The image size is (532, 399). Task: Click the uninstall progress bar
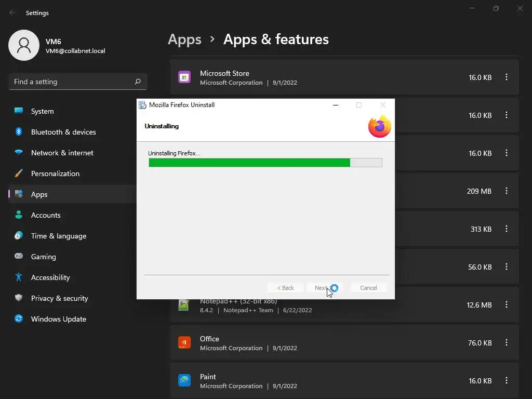pos(265,163)
